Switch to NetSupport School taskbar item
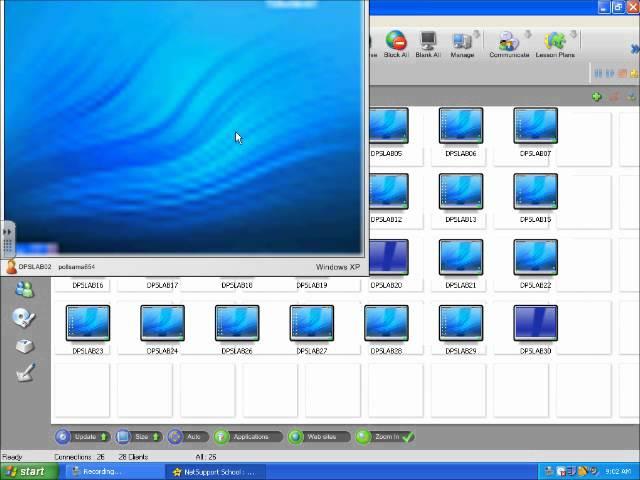Viewport: 640px width, 480px height. (x=215, y=472)
